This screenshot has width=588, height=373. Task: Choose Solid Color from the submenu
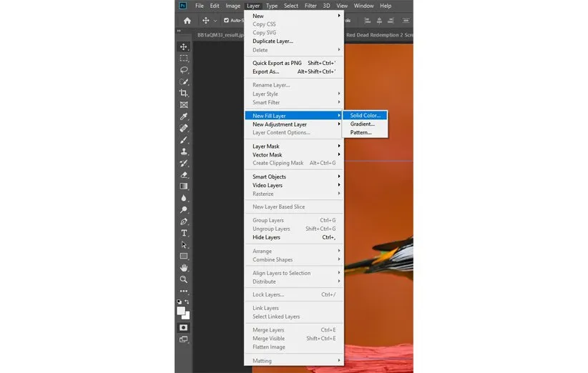[366, 116]
